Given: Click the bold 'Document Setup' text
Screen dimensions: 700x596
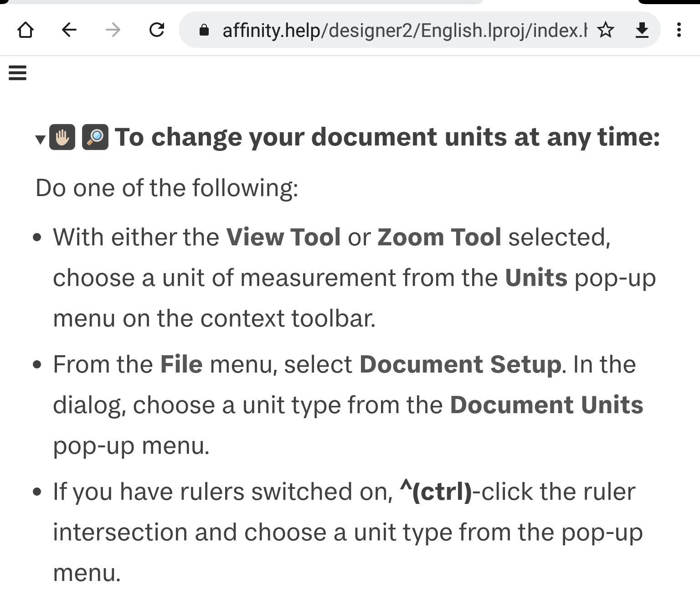Looking at the screenshot, I should (460, 364).
